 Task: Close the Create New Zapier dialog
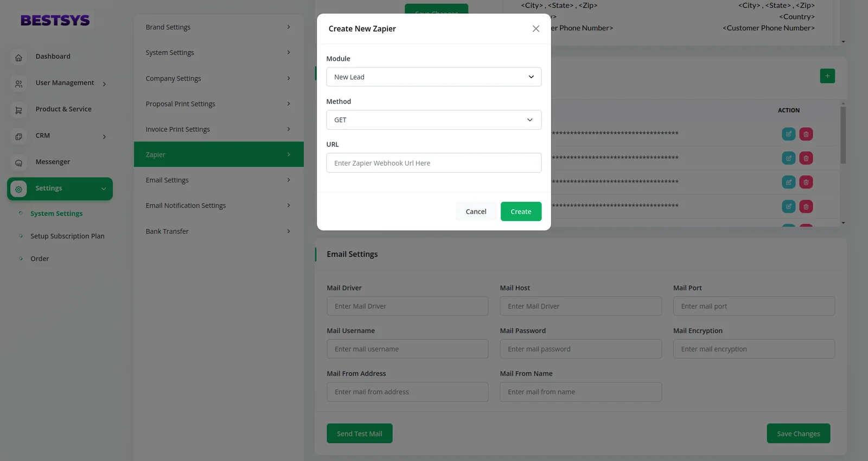[535, 29]
